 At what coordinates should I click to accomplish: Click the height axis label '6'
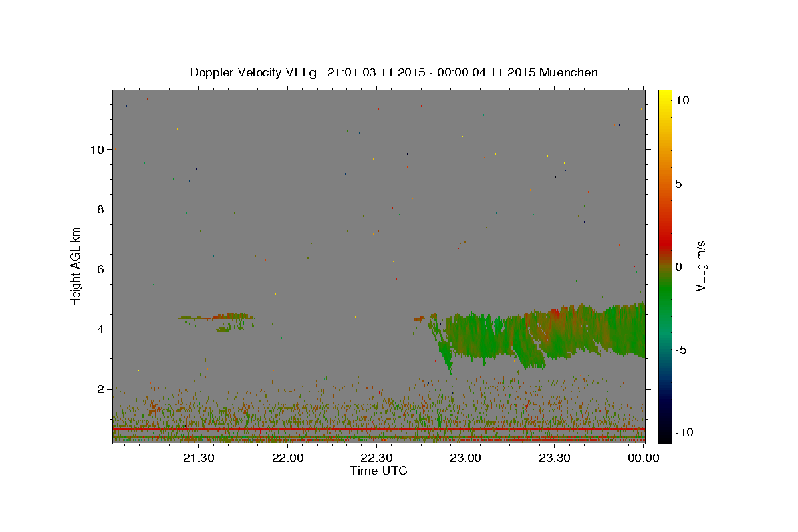point(101,269)
